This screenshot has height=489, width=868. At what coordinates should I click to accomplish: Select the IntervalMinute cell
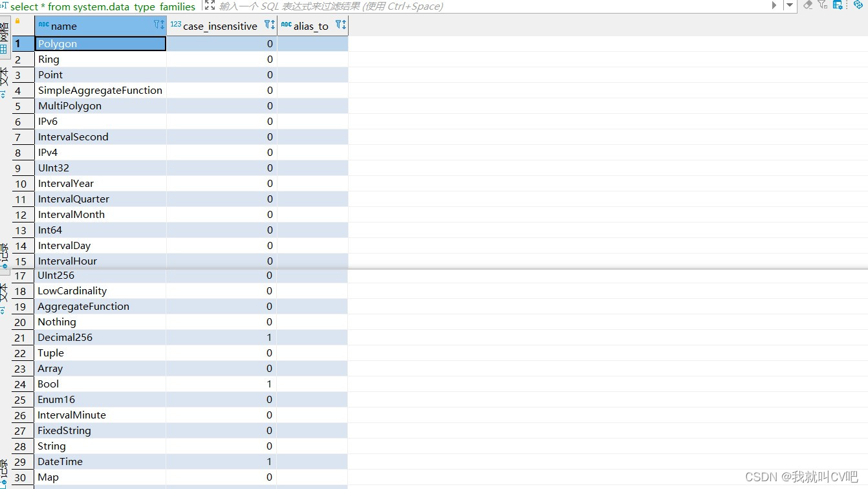point(101,415)
